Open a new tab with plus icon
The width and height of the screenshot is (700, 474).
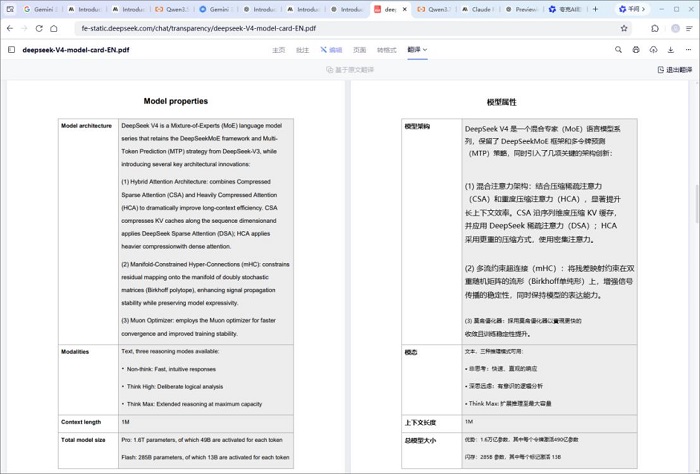tap(595, 9)
